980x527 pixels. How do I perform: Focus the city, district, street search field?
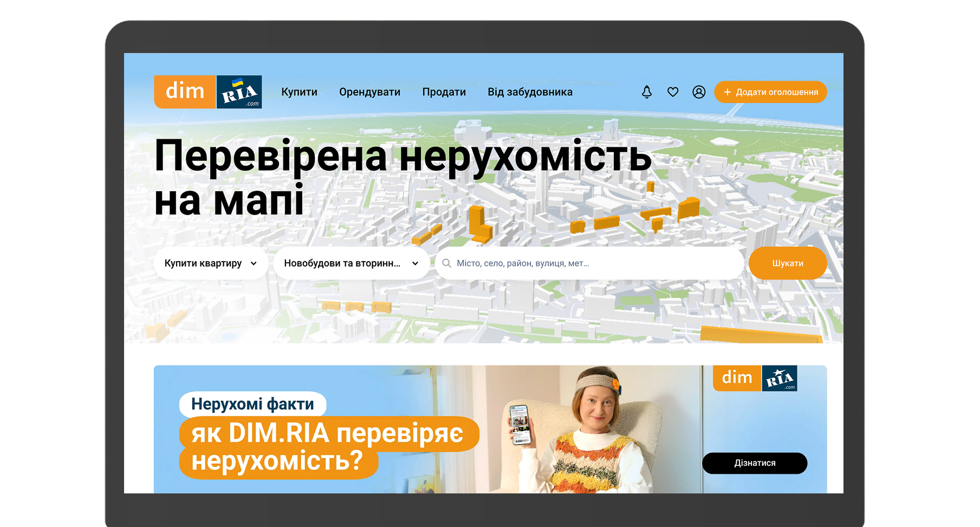click(596, 263)
